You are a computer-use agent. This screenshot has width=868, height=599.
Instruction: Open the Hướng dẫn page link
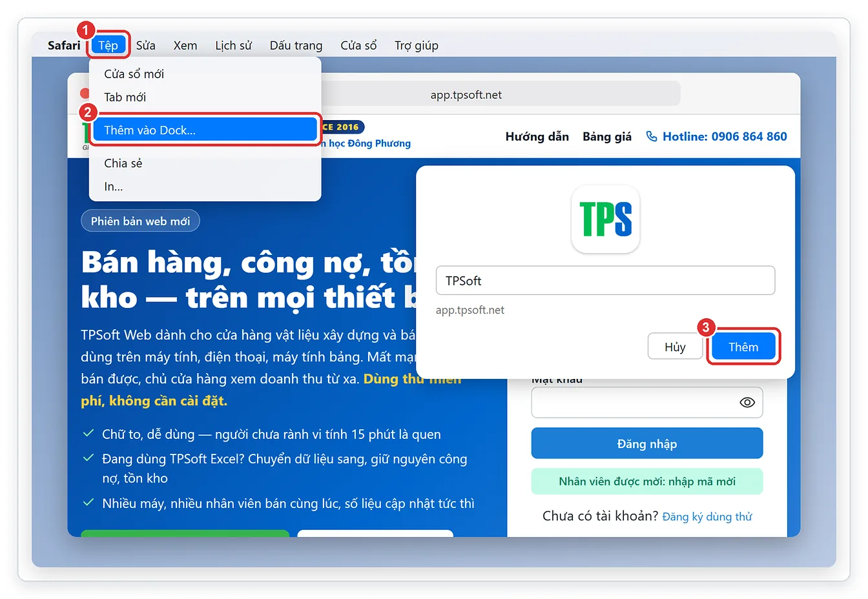pyautogui.click(x=537, y=136)
